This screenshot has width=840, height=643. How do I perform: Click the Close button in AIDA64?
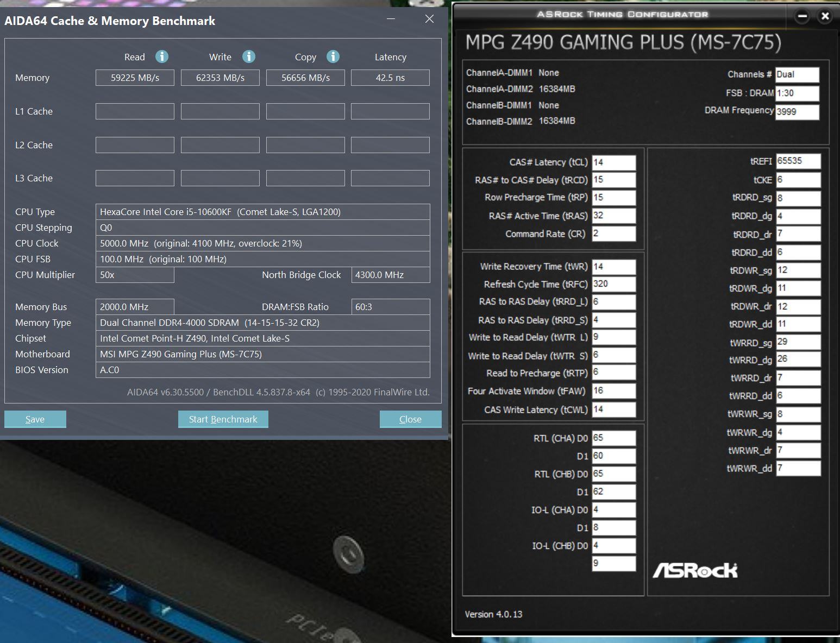(x=410, y=419)
